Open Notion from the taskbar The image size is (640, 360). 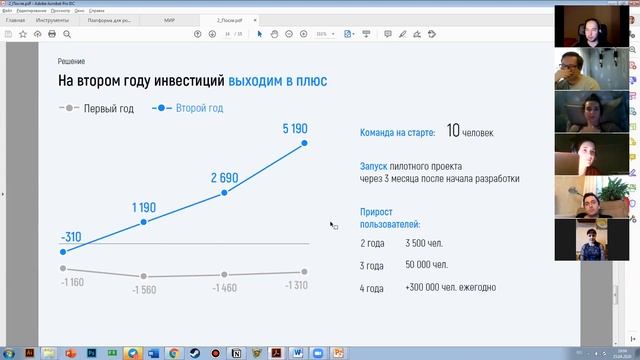(236, 353)
